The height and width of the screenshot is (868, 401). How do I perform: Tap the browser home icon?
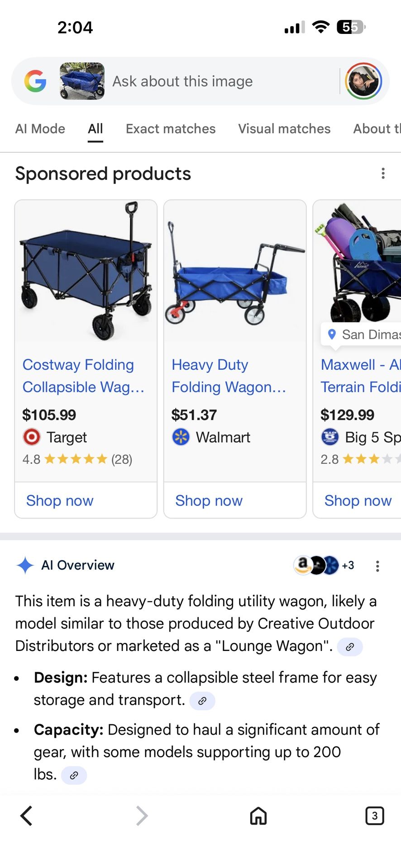[258, 816]
